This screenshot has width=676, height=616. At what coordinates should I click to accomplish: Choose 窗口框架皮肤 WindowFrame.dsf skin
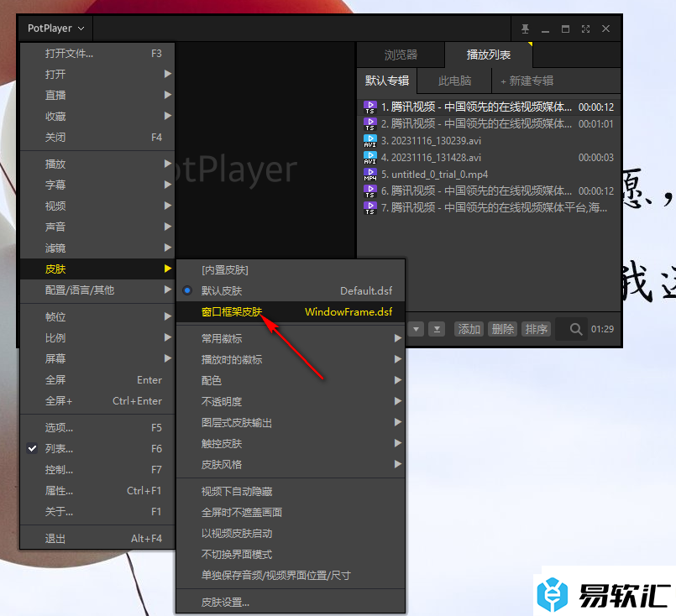click(x=291, y=312)
